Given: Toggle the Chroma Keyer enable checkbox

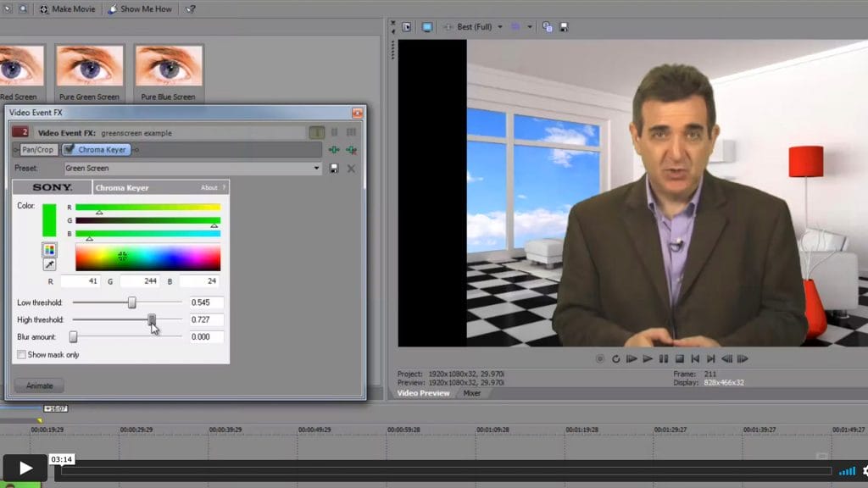Looking at the screenshot, I should pos(69,149).
